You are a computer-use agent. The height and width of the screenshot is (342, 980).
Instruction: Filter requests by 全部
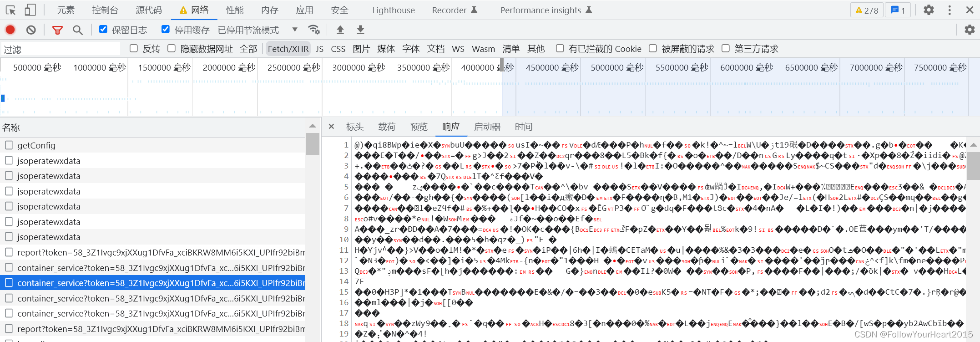pos(248,49)
